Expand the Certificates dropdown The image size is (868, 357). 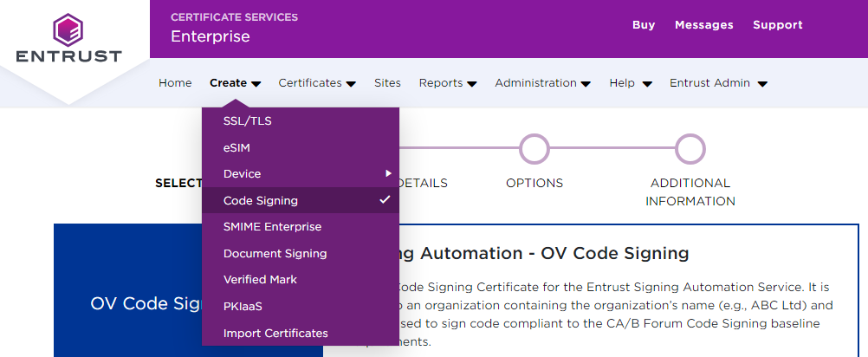point(316,83)
